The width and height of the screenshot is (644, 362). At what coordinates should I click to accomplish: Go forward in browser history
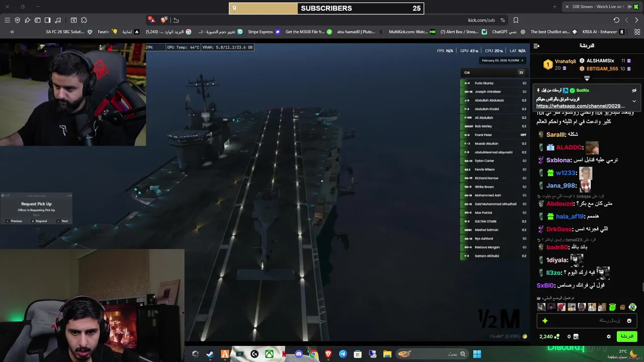[626, 20]
